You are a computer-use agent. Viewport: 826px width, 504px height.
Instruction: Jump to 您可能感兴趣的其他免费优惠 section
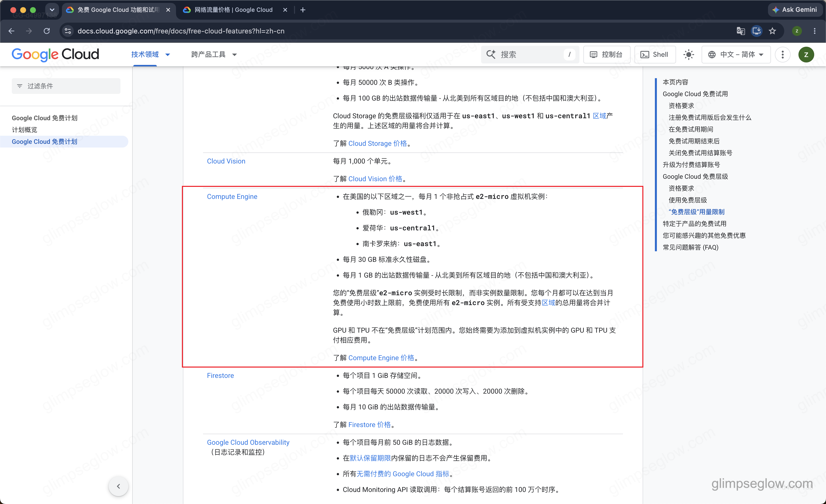click(704, 235)
